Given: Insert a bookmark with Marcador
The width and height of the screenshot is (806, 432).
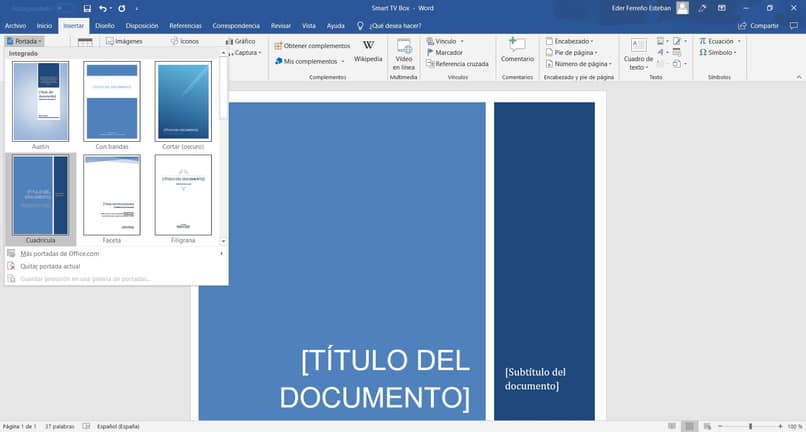Looking at the screenshot, I should [x=445, y=52].
